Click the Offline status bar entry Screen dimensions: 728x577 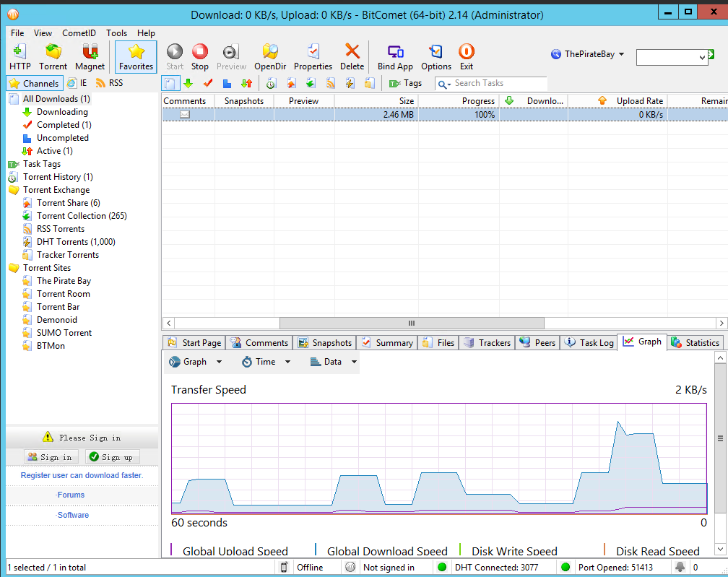[310, 568]
